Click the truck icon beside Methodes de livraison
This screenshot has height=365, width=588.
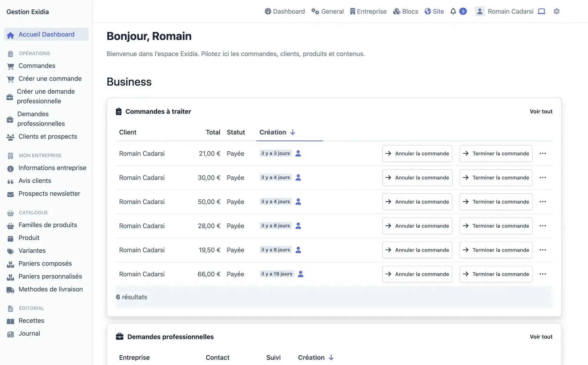tap(10, 290)
